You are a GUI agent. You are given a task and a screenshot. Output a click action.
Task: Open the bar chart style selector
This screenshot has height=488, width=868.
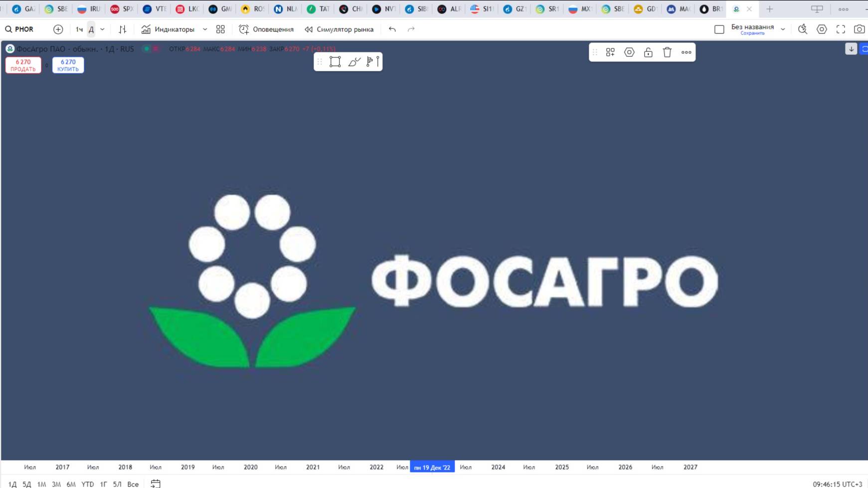click(x=123, y=29)
